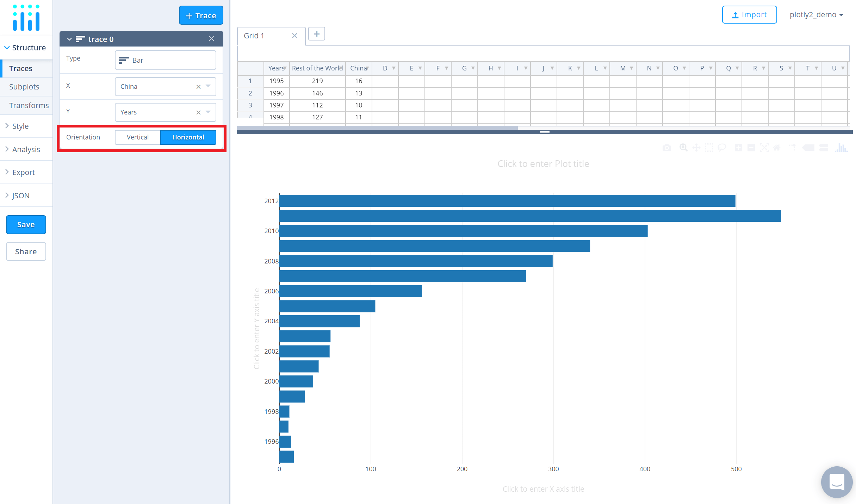Image resolution: width=856 pixels, height=504 pixels.
Task: Select the zoom tool in modebar
Action: 683,148
